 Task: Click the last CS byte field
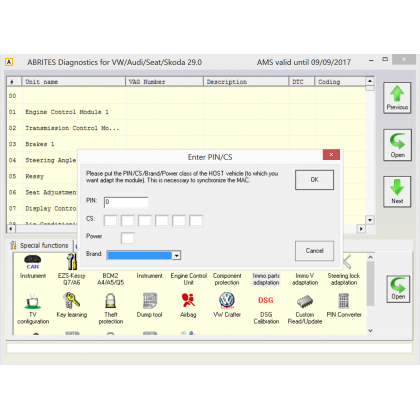point(196,220)
